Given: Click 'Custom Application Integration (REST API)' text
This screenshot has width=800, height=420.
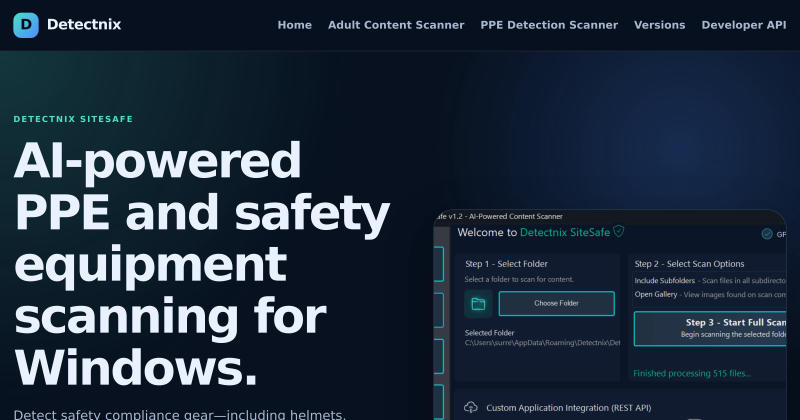Looking at the screenshot, I should [x=568, y=408].
